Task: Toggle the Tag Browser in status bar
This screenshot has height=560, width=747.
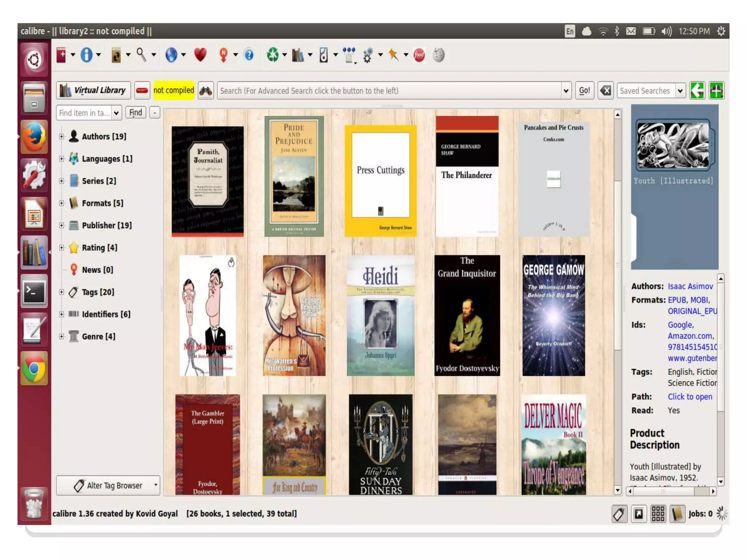Action: (x=619, y=514)
